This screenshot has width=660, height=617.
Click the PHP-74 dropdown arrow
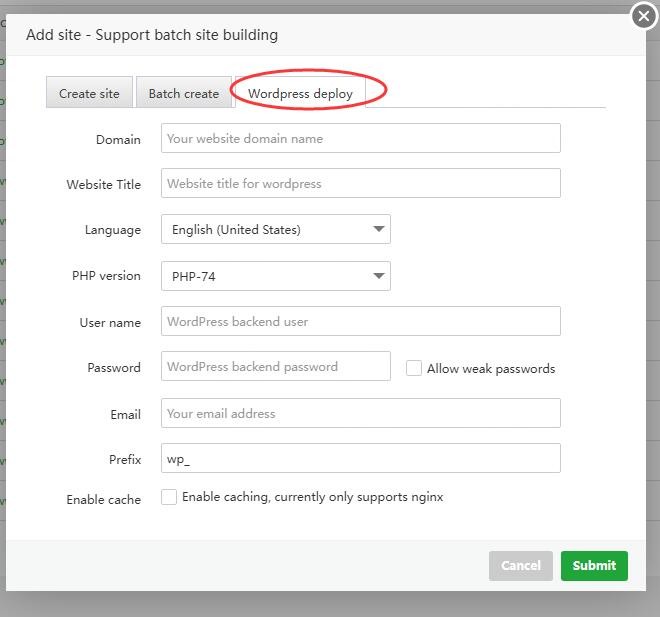[x=379, y=276]
